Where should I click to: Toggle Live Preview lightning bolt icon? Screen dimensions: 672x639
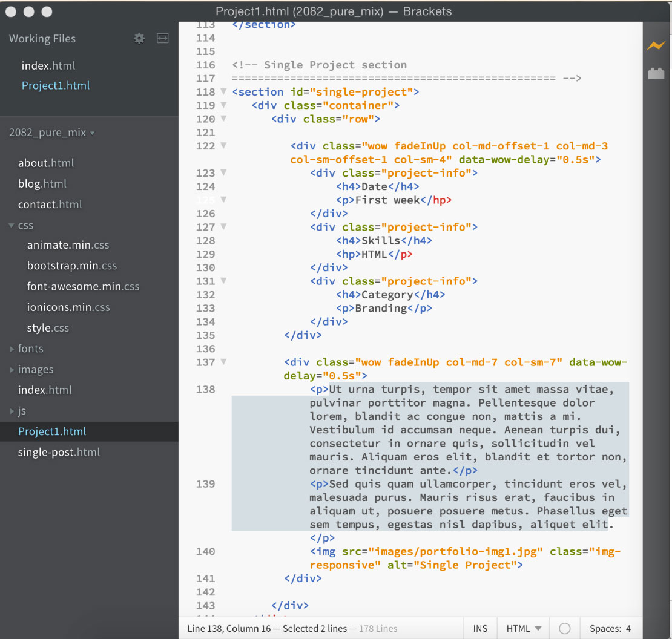pyautogui.click(x=656, y=45)
